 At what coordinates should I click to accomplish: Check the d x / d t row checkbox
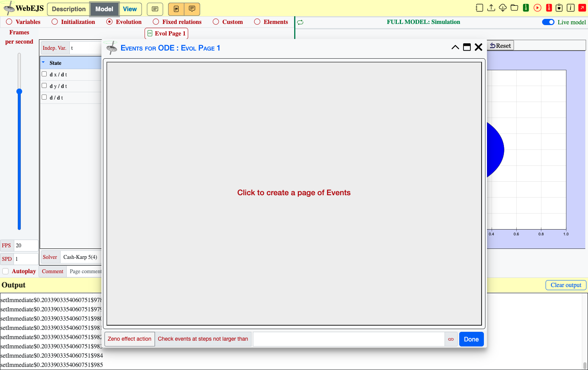pyautogui.click(x=44, y=74)
